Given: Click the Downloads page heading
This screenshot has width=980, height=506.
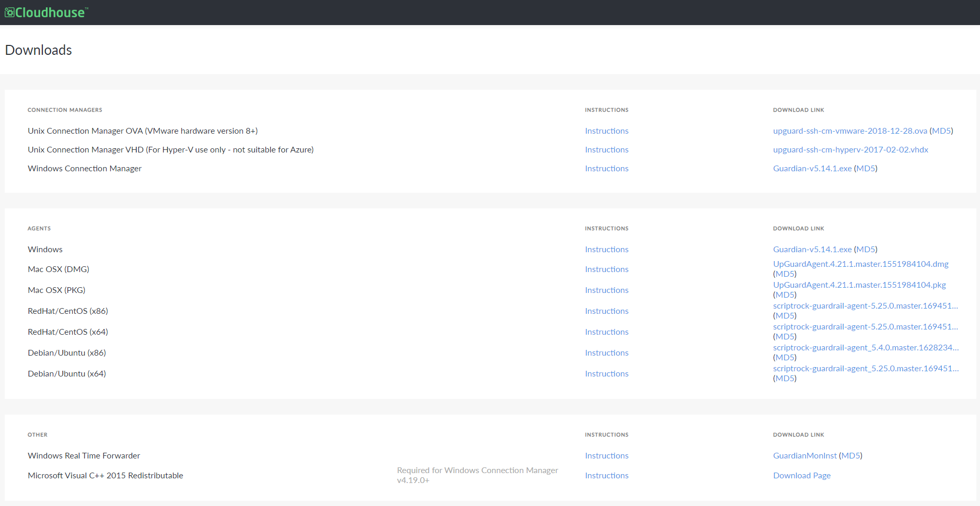Looking at the screenshot, I should tap(39, 50).
